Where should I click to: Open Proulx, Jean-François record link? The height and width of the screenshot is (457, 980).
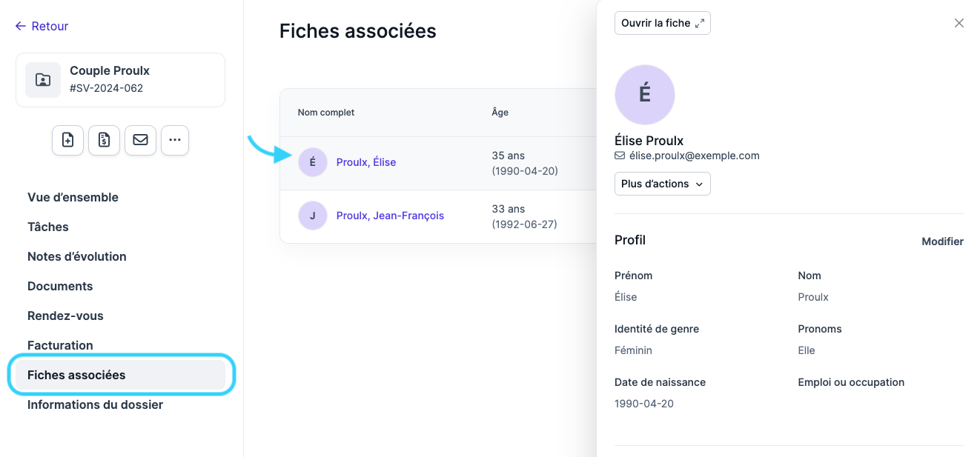point(390,216)
